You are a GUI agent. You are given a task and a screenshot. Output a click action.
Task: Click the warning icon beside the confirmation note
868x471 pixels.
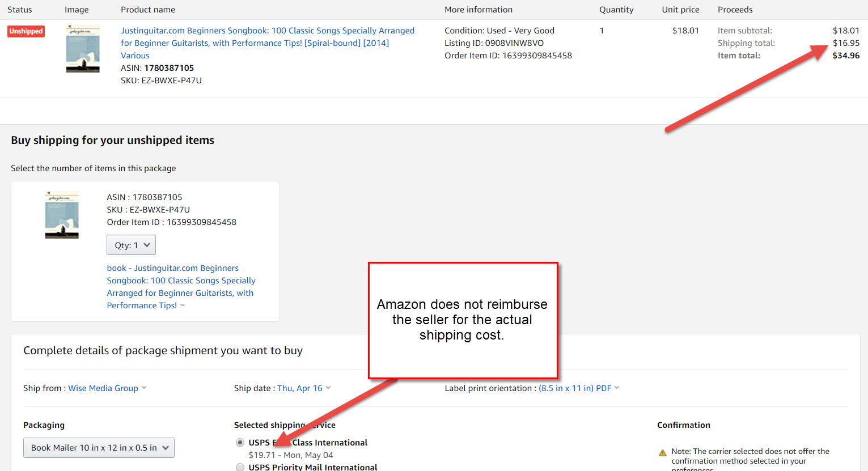click(662, 453)
